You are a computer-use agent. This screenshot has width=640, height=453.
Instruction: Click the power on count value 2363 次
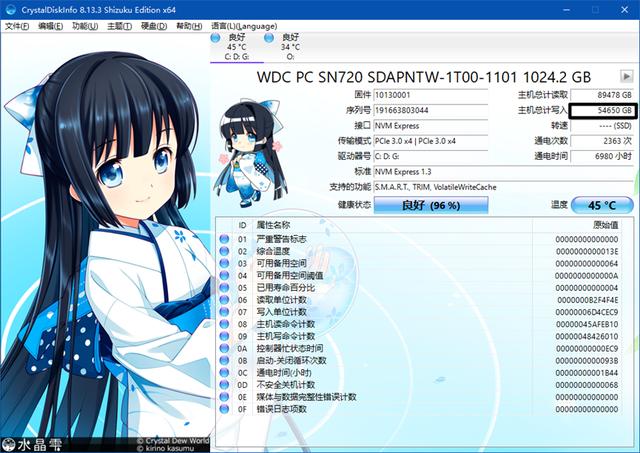602,141
